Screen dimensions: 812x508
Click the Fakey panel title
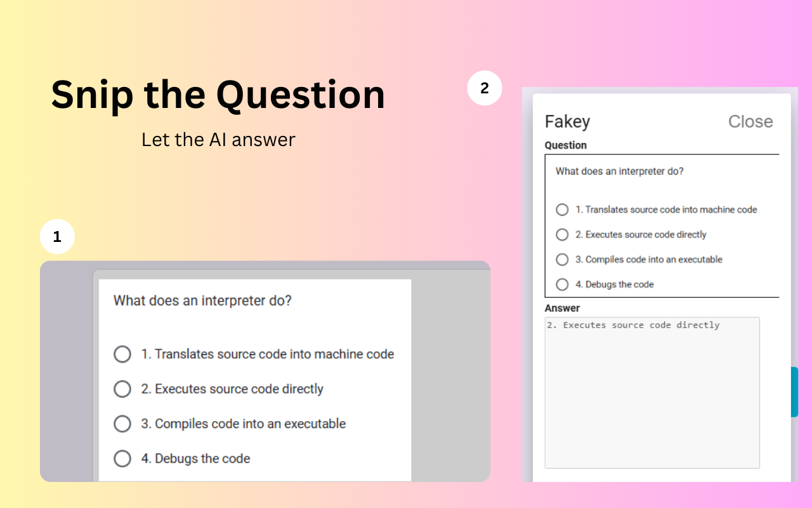[x=567, y=121]
